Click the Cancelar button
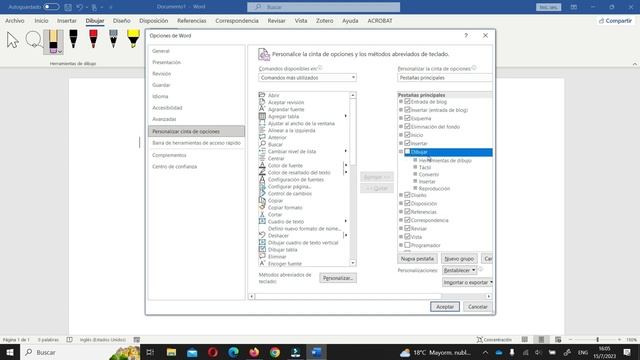Viewport: 640px width, 360px height. pos(478,307)
